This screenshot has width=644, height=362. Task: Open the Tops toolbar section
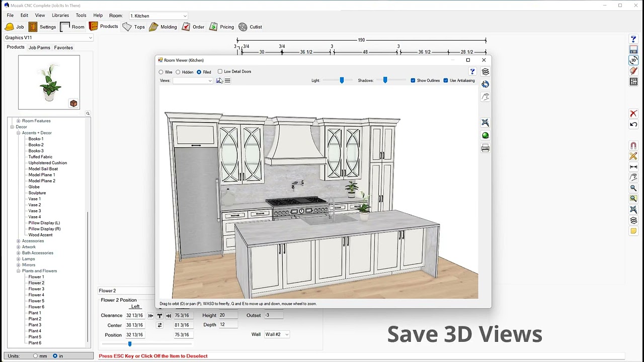click(133, 27)
